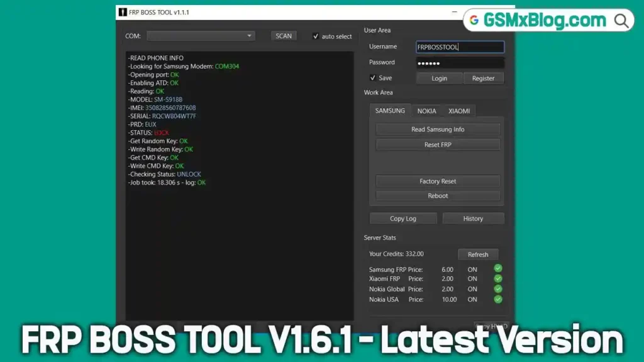Viewport: 644px width, 362px height.
Task: Click the Login button
Action: 439,77
